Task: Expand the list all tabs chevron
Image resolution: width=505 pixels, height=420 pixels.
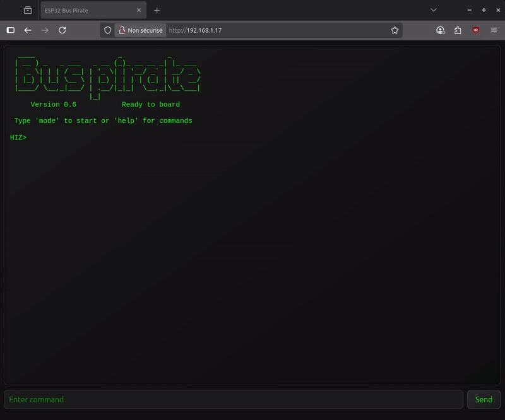Action: pyautogui.click(x=434, y=10)
